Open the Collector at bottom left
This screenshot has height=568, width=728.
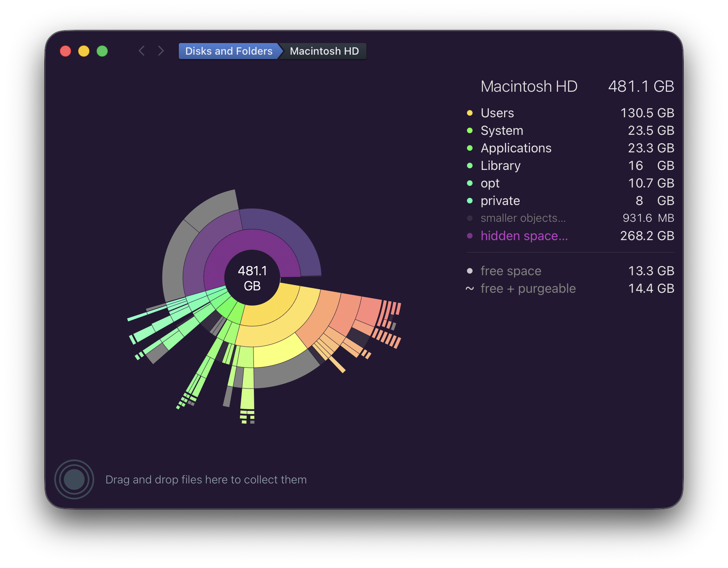[x=74, y=479]
